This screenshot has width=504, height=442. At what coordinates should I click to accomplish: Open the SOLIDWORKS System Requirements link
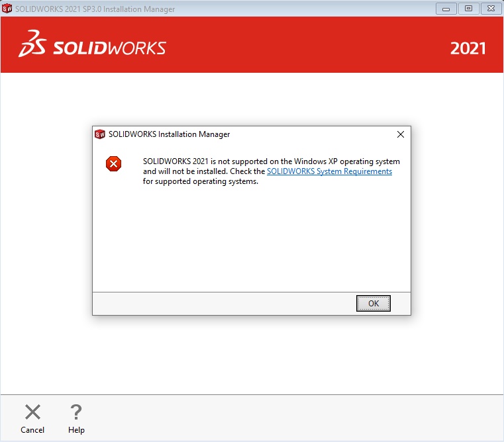329,171
